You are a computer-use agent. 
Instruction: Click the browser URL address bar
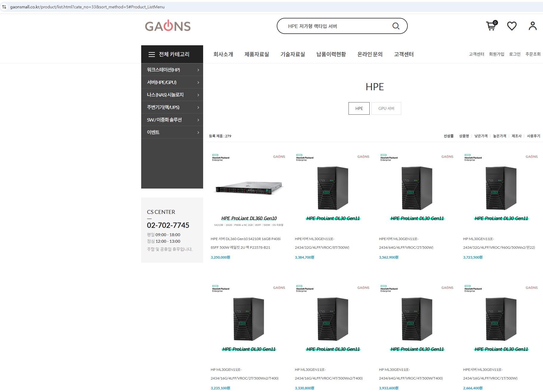271,7
